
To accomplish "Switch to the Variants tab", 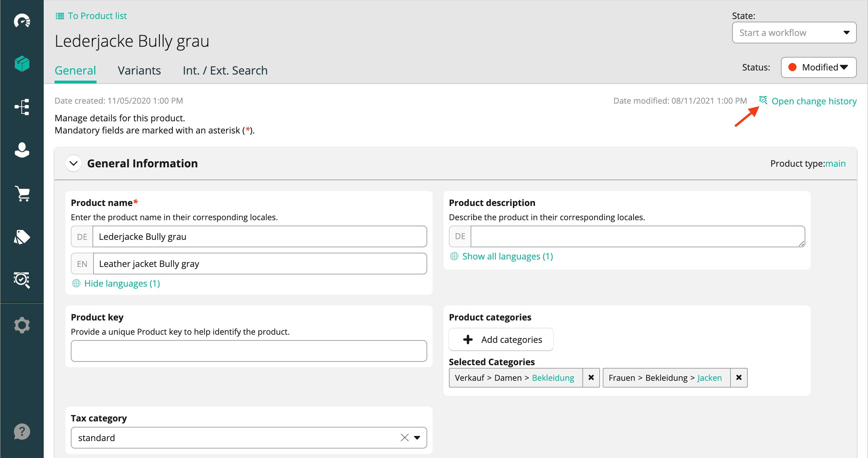I will (139, 70).
